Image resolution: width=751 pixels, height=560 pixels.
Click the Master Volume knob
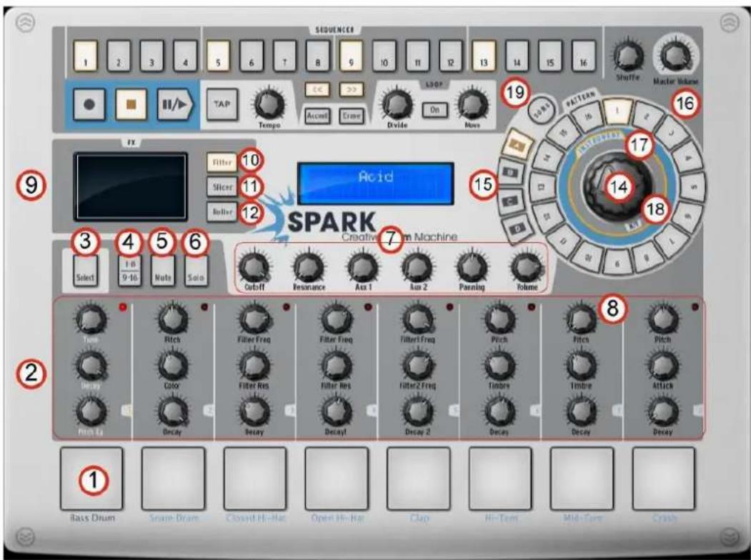point(675,56)
